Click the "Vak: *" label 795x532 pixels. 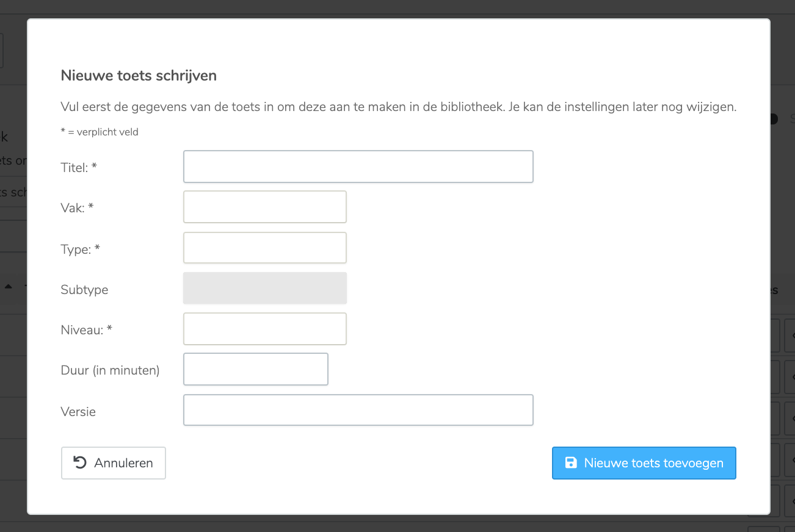(x=77, y=208)
